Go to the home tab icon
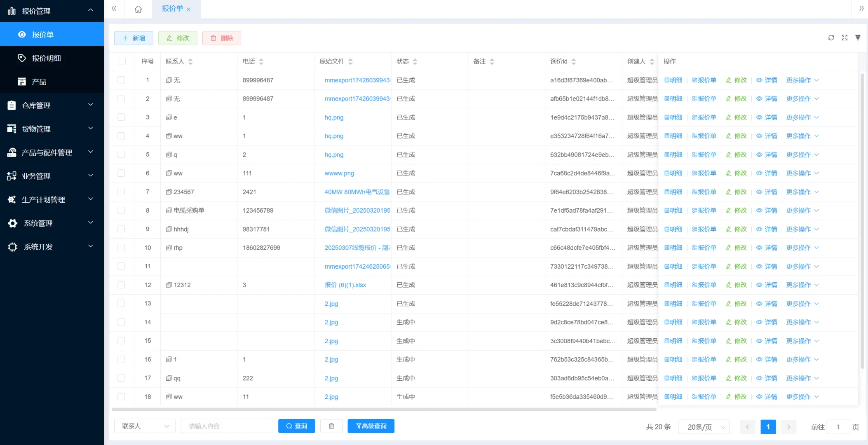Image resolution: width=868 pixels, height=445 pixels. click(x=138, y=9)
